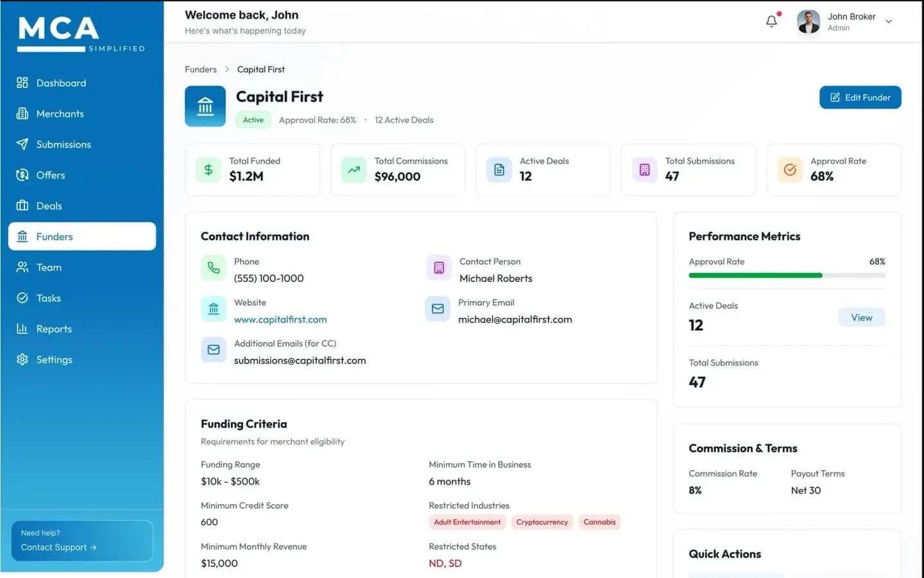924x578 pixels.
Task: Click the contact name Michael Roberts
Action: tap(496, 278)
